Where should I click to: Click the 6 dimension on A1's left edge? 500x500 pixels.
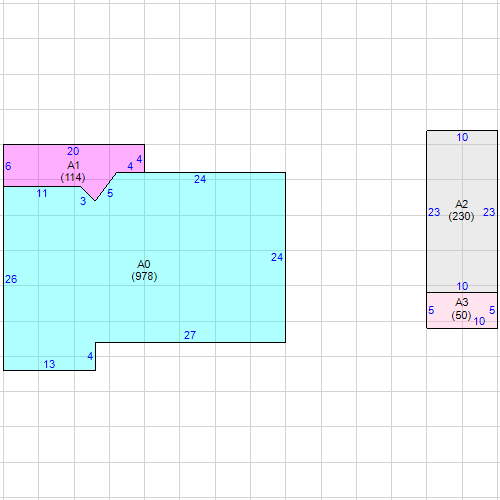[8, 166]
